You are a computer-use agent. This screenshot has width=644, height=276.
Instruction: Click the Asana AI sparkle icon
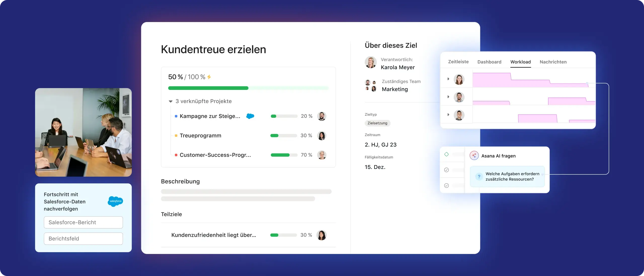pyautogui.click(x=474, y=155)
